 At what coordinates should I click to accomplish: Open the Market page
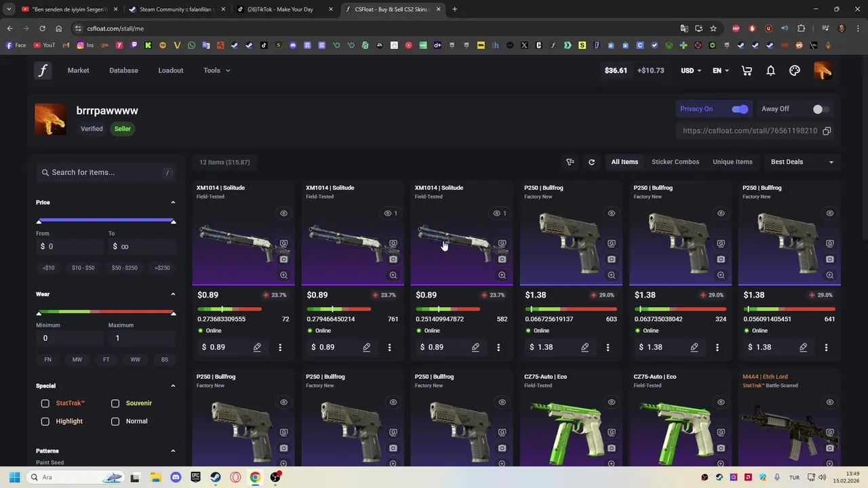pyautogui.click(x=78, y=70)
